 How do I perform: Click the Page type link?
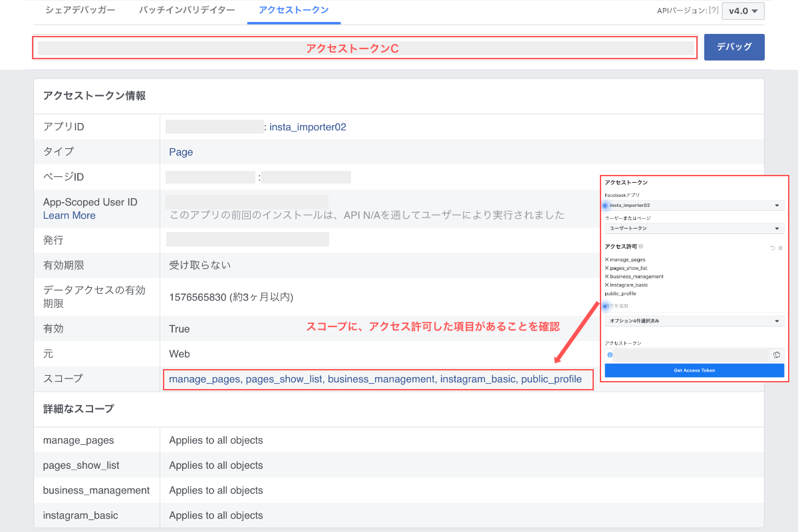[x=180, y=152]
